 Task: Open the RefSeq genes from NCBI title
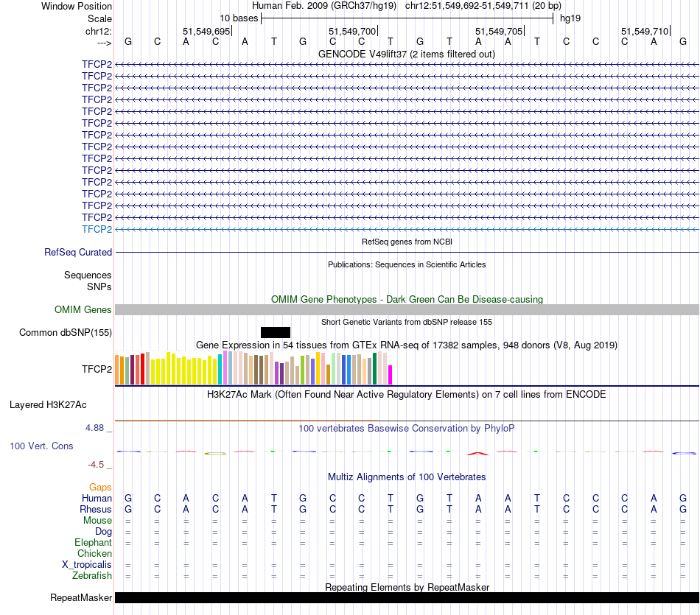407,242
